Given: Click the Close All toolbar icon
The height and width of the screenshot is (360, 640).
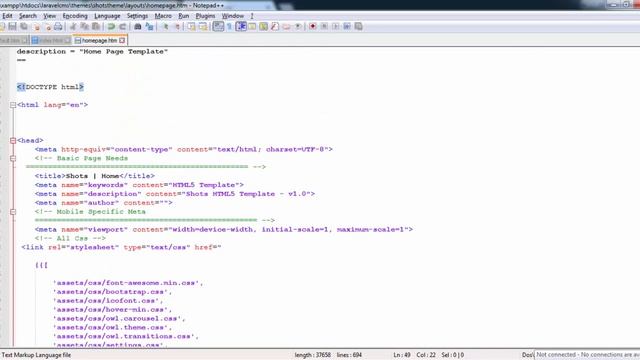Looking at the screenshot, I should click(x=48, y=27).
